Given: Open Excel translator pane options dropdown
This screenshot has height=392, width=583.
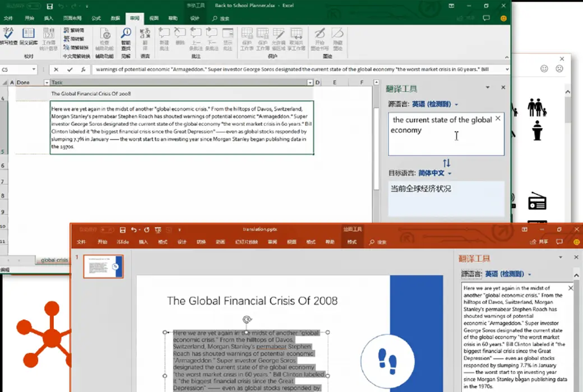Looking at the screenshot, I should [x=488, y=88].
